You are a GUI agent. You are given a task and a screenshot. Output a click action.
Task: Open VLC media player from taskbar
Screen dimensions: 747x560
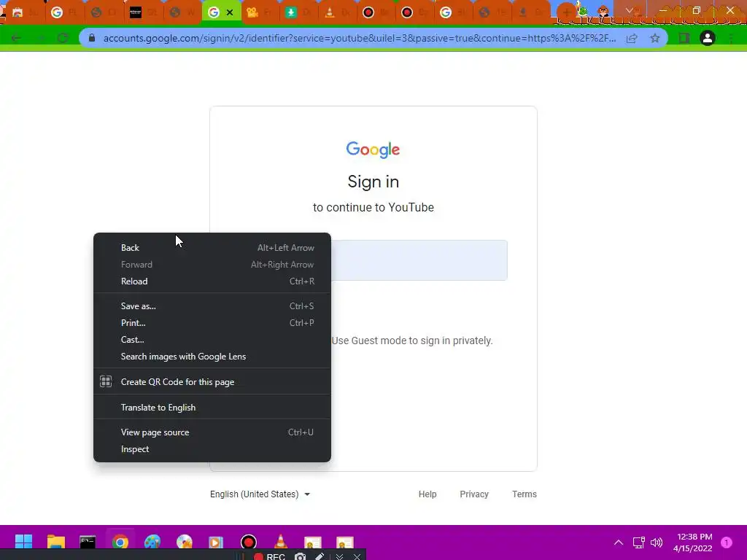tap(281, 542)
